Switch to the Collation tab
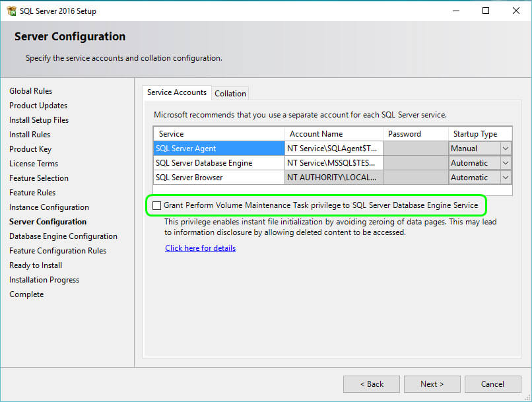The height and width of the screenshot is (402, 532). (x=230, y=94)
